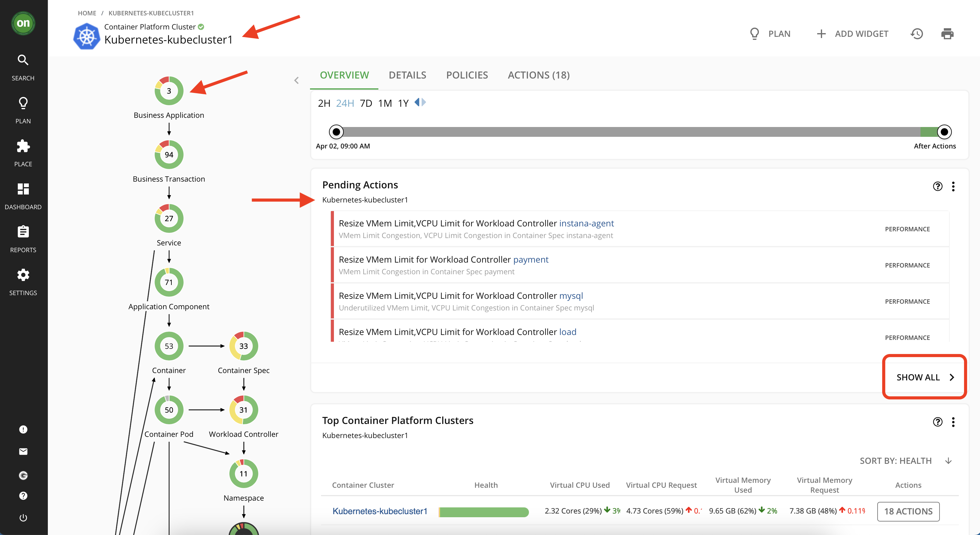Select the 1Y time range
This screenshot has height=535, width=980.
point(403,103)
